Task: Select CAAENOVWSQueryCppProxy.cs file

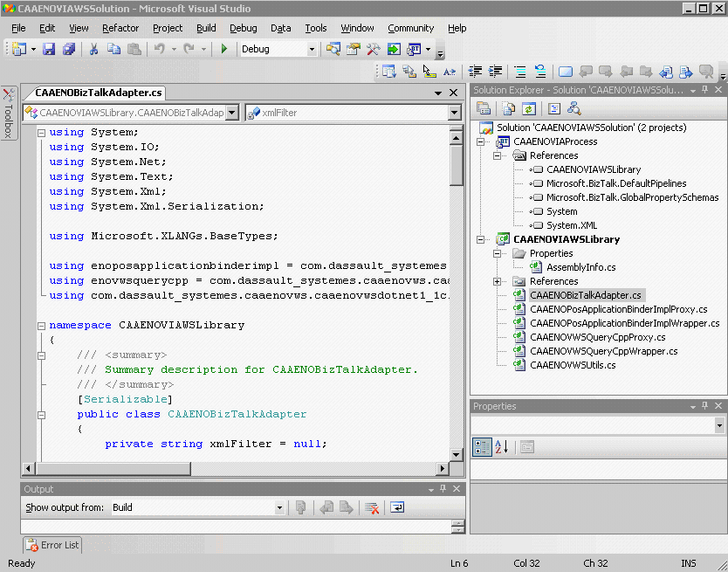Action: click(598, 337)
